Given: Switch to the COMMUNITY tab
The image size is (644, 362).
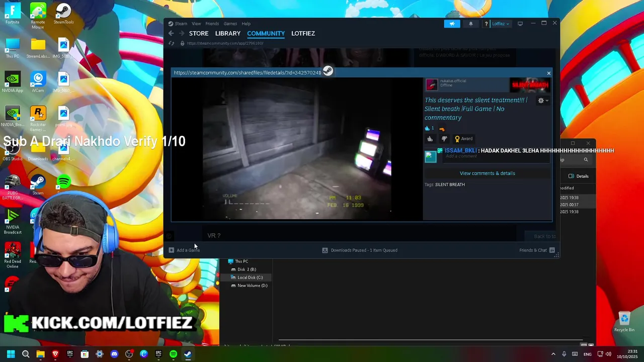Looking at the screenshot, I should 266,33.
